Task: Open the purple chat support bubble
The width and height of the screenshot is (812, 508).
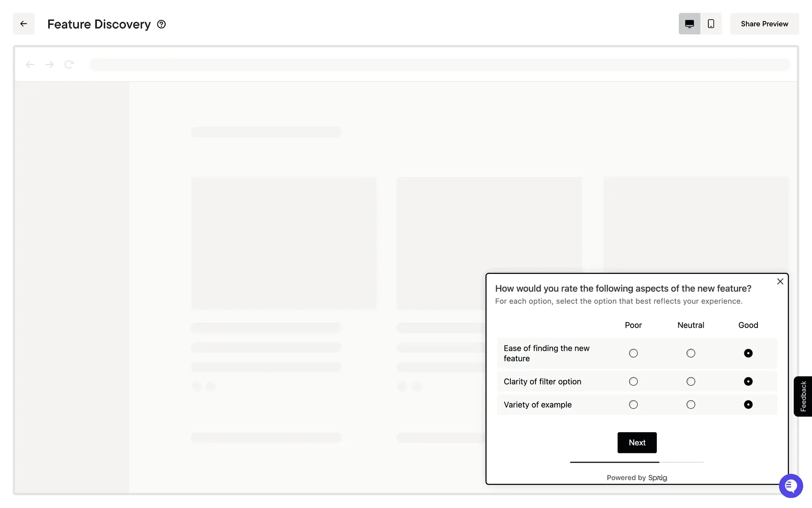Action: tap(790, 486)
